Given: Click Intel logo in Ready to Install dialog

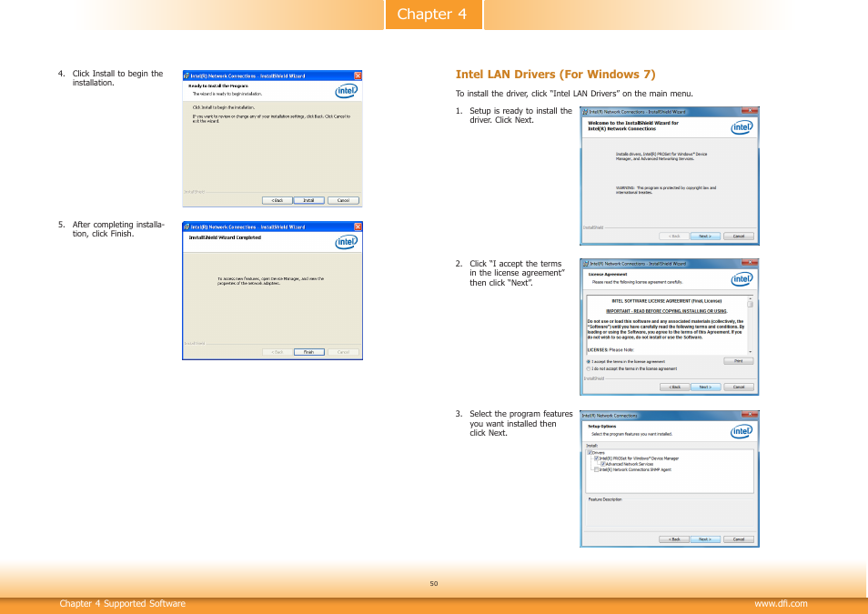Looking at the screenshot, I should (x=347, y=91).
